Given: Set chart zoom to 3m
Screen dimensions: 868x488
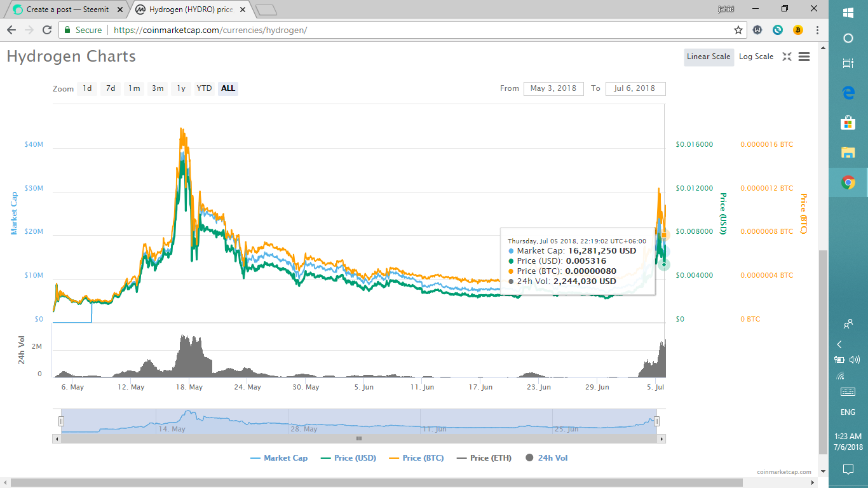Looking at the screenshot, I should 158,88.
